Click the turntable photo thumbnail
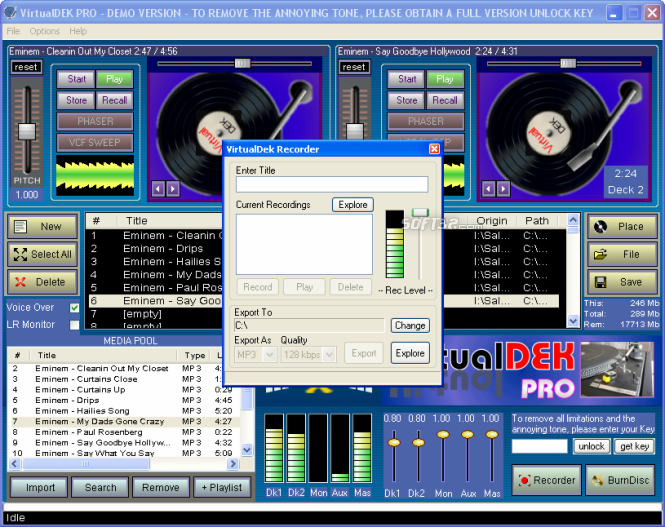 617,369
